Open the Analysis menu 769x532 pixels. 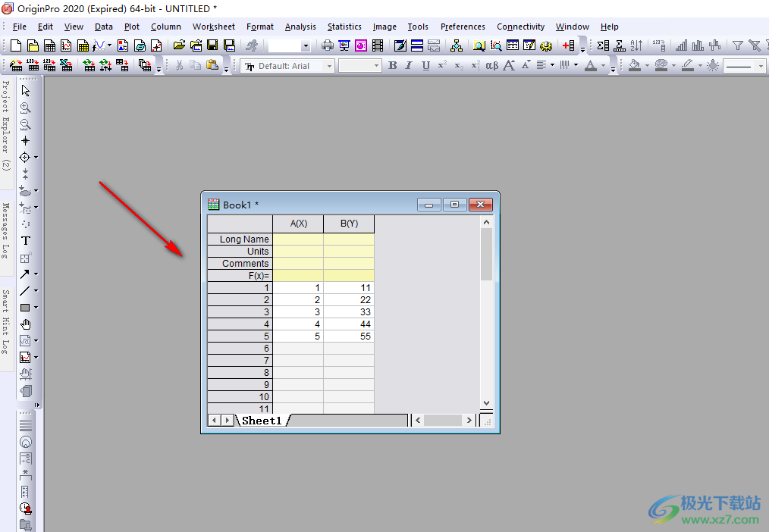point(300,27)
